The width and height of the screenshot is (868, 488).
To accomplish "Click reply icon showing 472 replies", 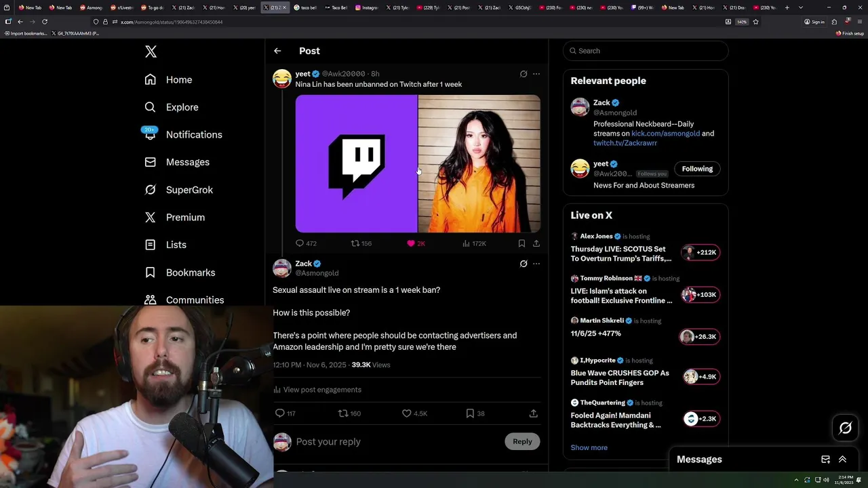I will [306, 243].
